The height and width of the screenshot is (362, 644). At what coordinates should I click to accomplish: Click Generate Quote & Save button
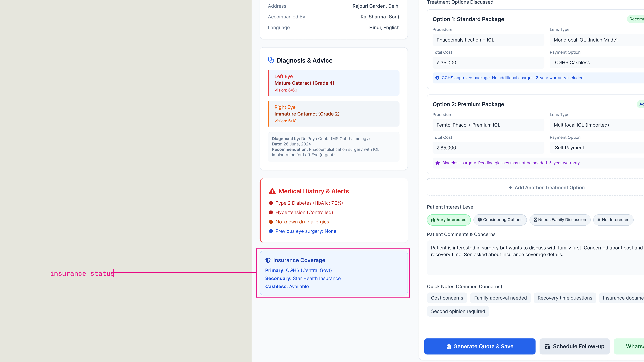(480, 347)
